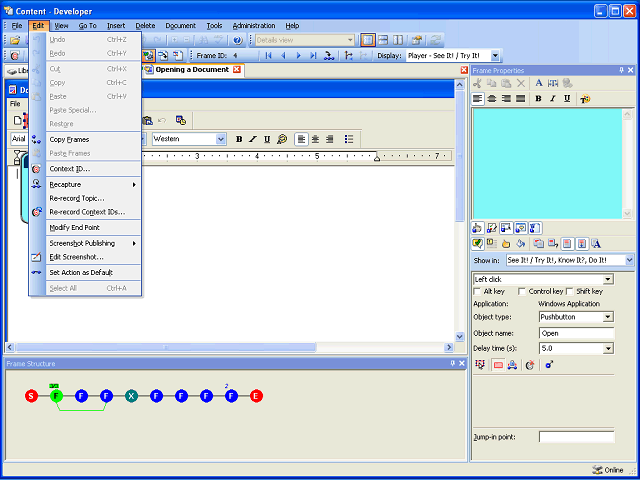This screenshot has width=640, height=480.
Task: Click the Object name field containing Open
Action: coord(576,333)
